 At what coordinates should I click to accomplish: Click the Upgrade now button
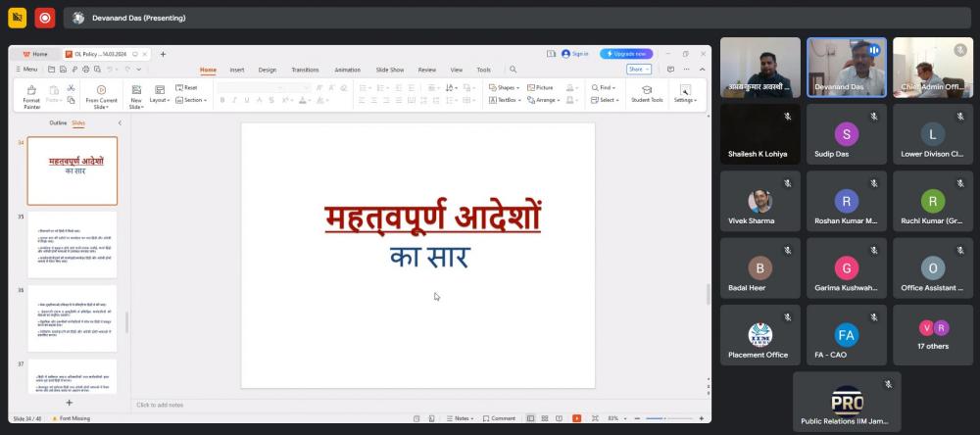(x=626, y=54)
